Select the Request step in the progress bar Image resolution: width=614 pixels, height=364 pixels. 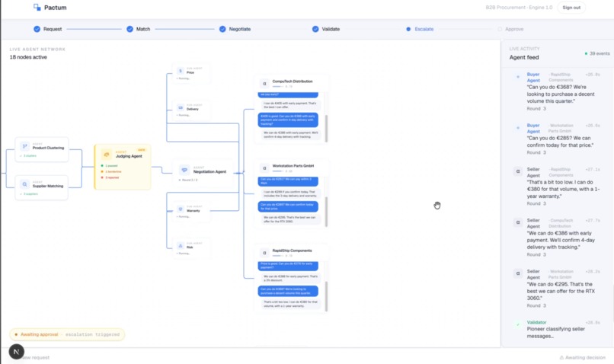48,29
